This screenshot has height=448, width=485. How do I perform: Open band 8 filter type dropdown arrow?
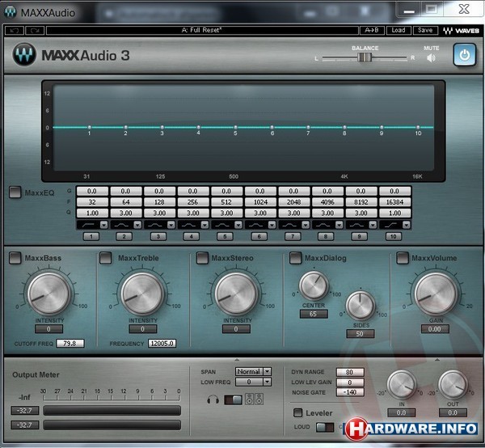point(339,225)
